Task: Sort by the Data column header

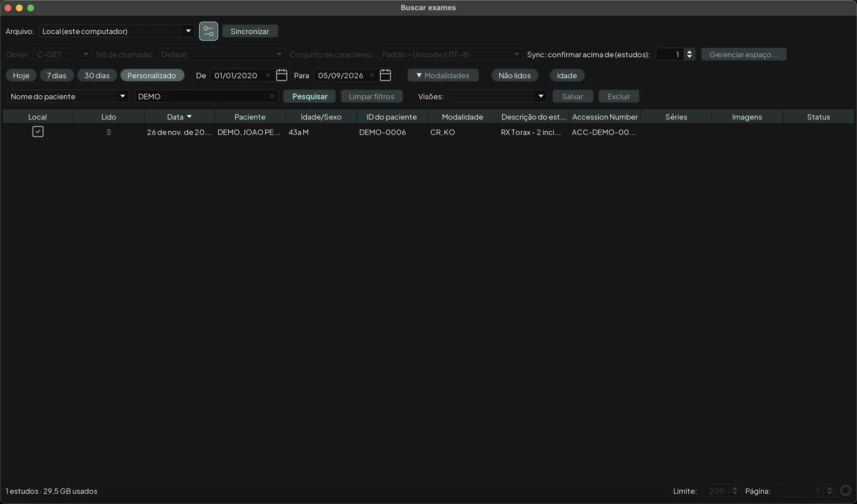Action: 179,117
